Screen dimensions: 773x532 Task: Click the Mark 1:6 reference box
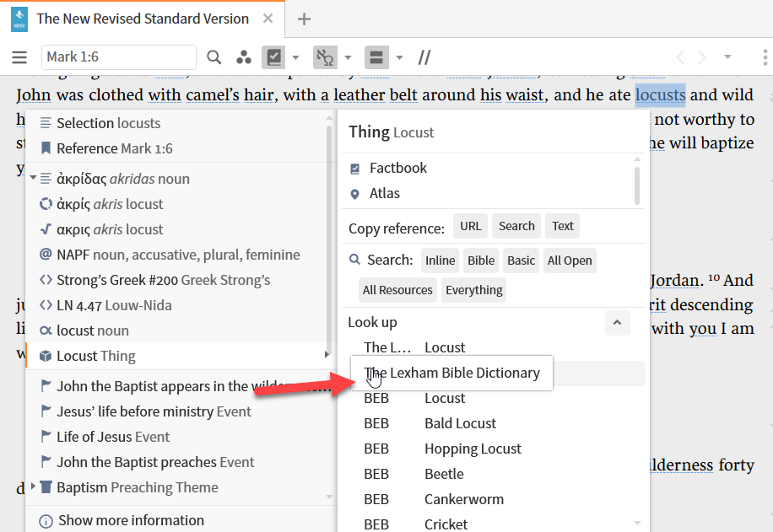pyautogui.click(x=119, y=57)
